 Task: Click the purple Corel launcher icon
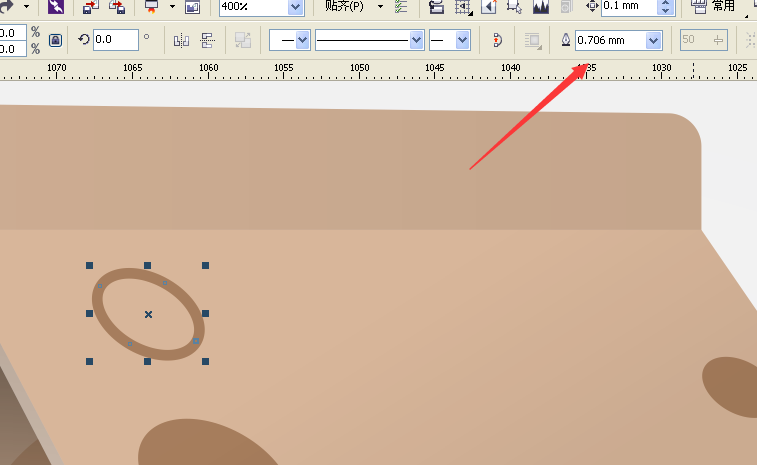(56, 6)
